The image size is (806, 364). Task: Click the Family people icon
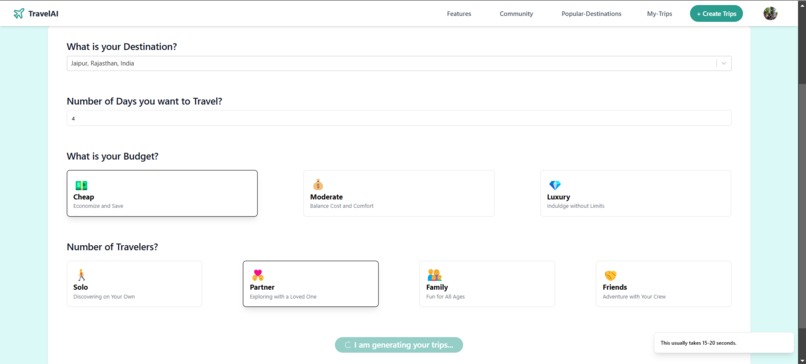click(434, 275)
